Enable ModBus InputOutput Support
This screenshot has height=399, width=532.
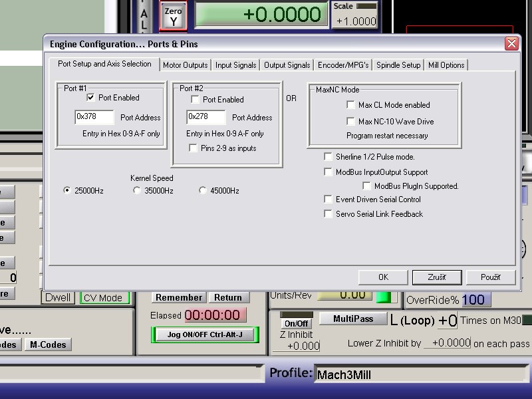[328, 172]
